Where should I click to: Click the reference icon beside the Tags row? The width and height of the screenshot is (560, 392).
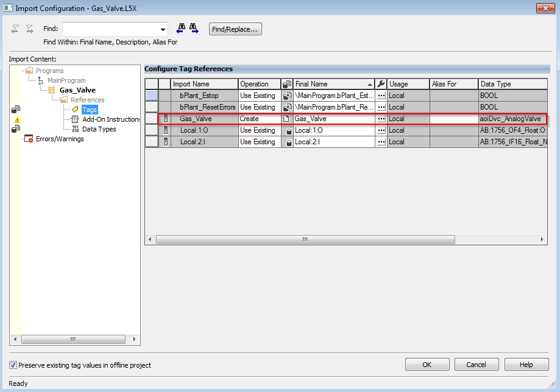[16, 109]
